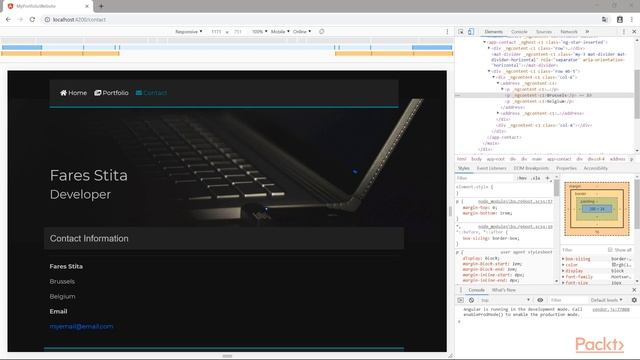Open the DOM Breakpoints tab
The width and height of the screenshot is (640, 360).
tap(531, 168)
